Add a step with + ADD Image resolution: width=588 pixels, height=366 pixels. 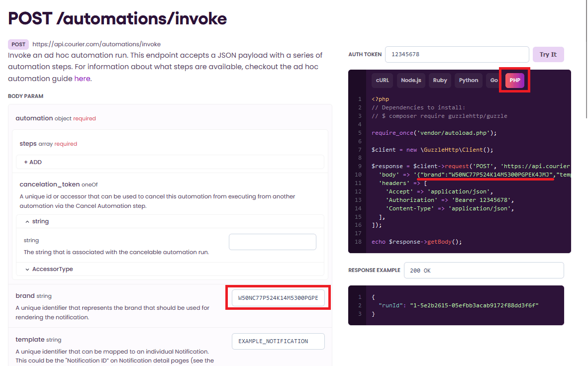pos(170,162)
